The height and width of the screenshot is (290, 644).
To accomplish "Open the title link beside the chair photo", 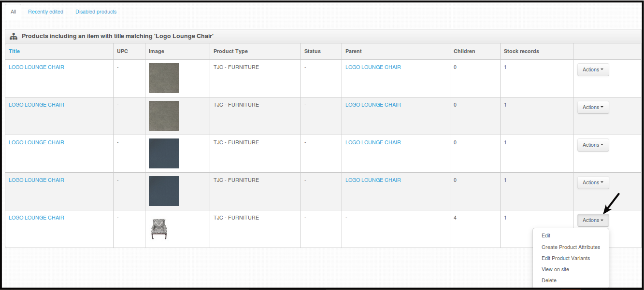I will tap(36, 218).
